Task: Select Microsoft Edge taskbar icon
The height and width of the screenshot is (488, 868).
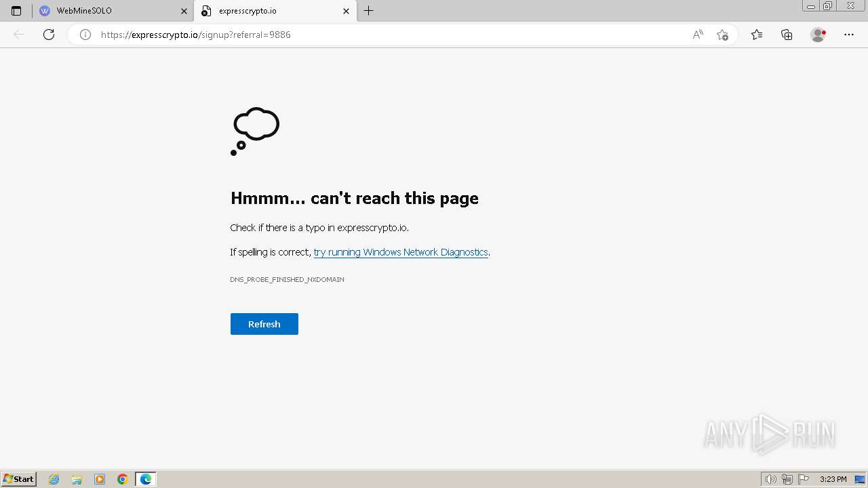Action: pyautogui.click(x=146, y=479)
